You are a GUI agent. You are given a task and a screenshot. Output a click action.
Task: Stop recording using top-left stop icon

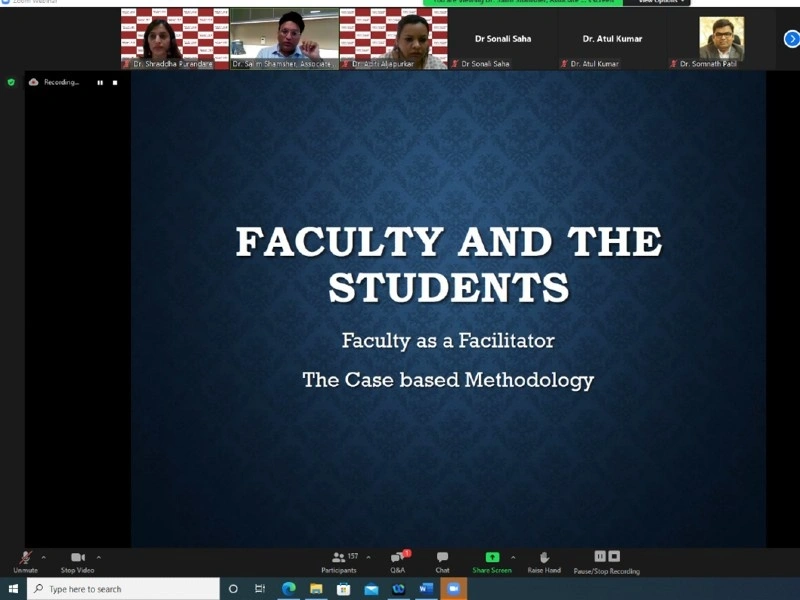pyautogui.click(x=115, y=83)
